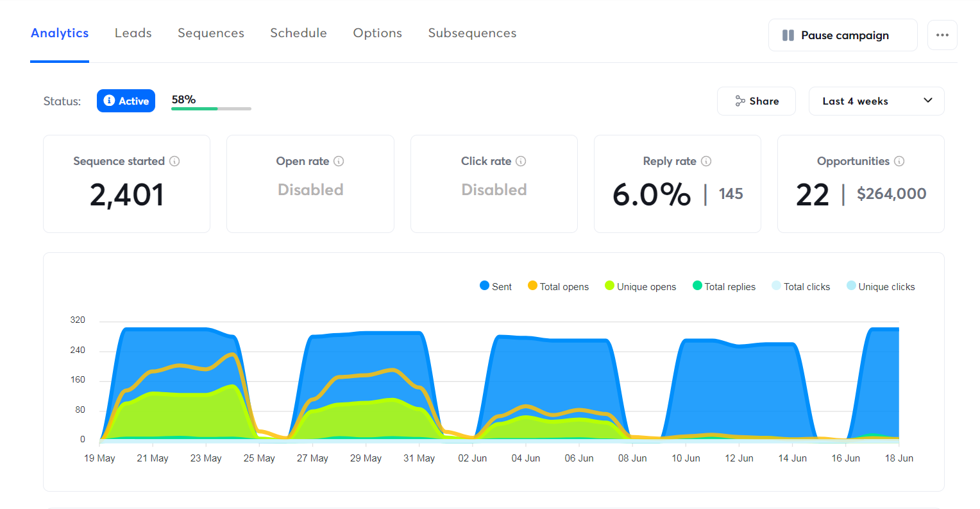Open the Last 4 weeks date range dropdown

(876, 101)
